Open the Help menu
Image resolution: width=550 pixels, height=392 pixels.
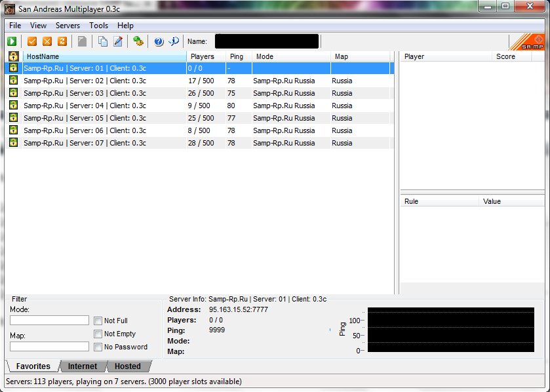coord(125,26)
